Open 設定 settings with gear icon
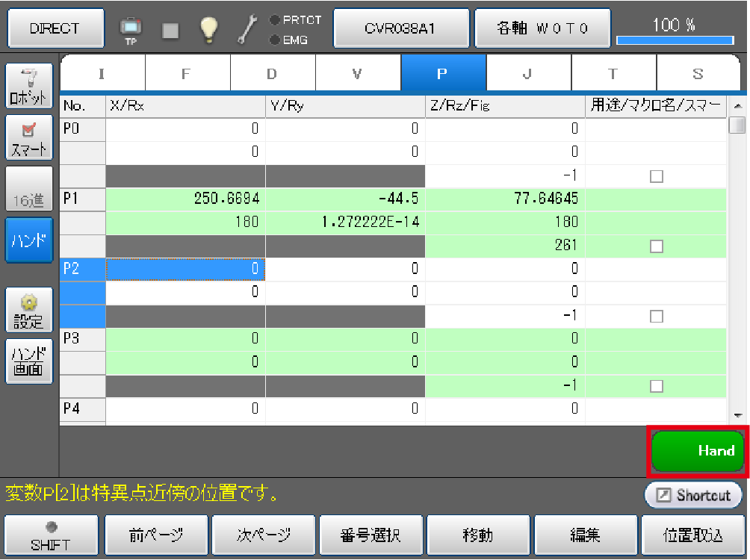 pos(29,311)
